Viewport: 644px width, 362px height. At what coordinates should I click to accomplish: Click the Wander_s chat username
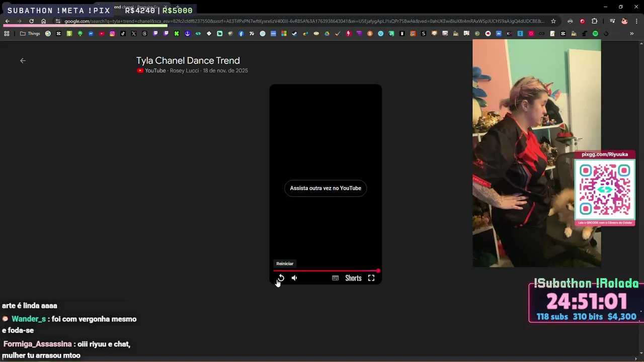tap(29, 319)
